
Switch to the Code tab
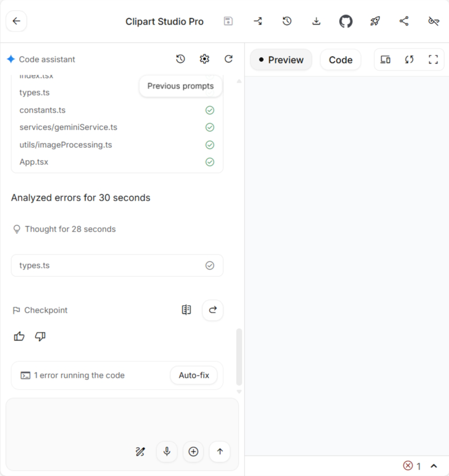[x=340, y=60]
